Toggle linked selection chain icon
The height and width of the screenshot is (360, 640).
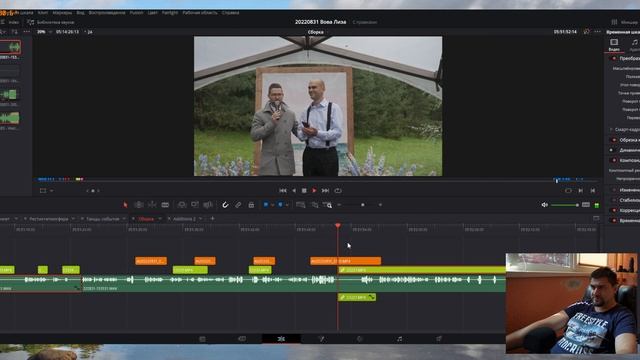[238, 204]
